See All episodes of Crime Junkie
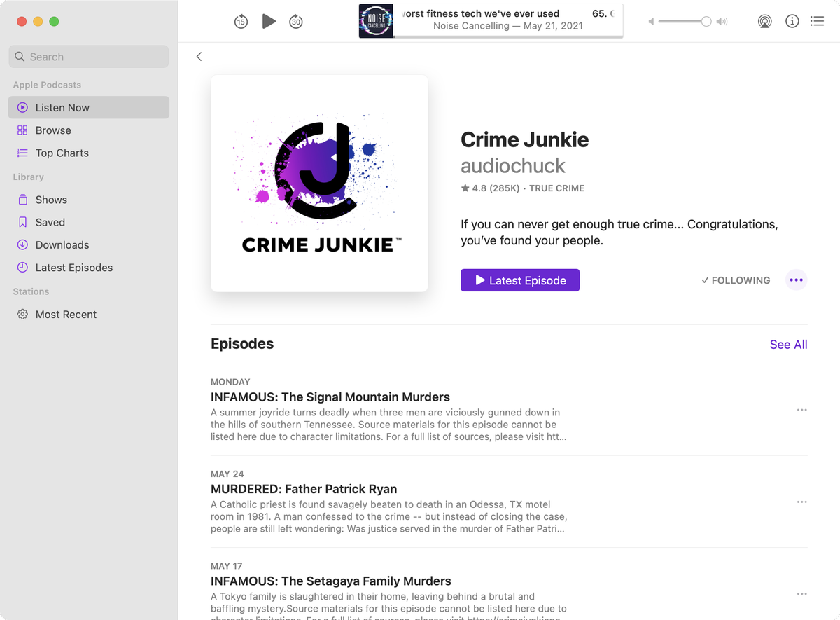The width and height of the screenshot is (840, 620). coord(788,344)
